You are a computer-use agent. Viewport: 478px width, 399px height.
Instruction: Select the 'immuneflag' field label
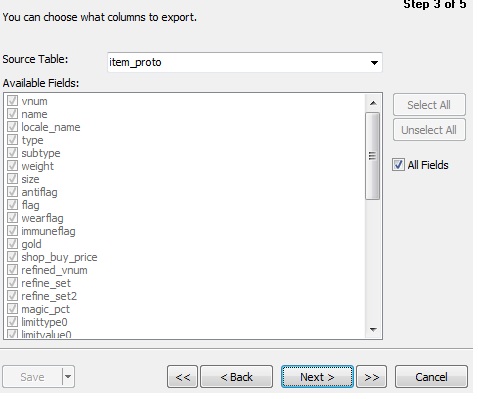point(48,231)
